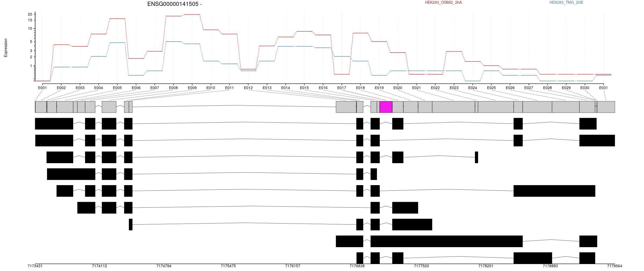Viewport: 644px width, 271px height.
Task: Click exon label E011
Action: pyautogui.click(x=229, y=88)
